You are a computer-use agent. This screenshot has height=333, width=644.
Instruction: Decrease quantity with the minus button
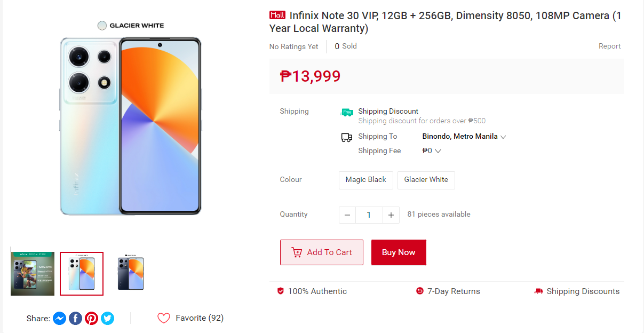(x=347, y=215)
